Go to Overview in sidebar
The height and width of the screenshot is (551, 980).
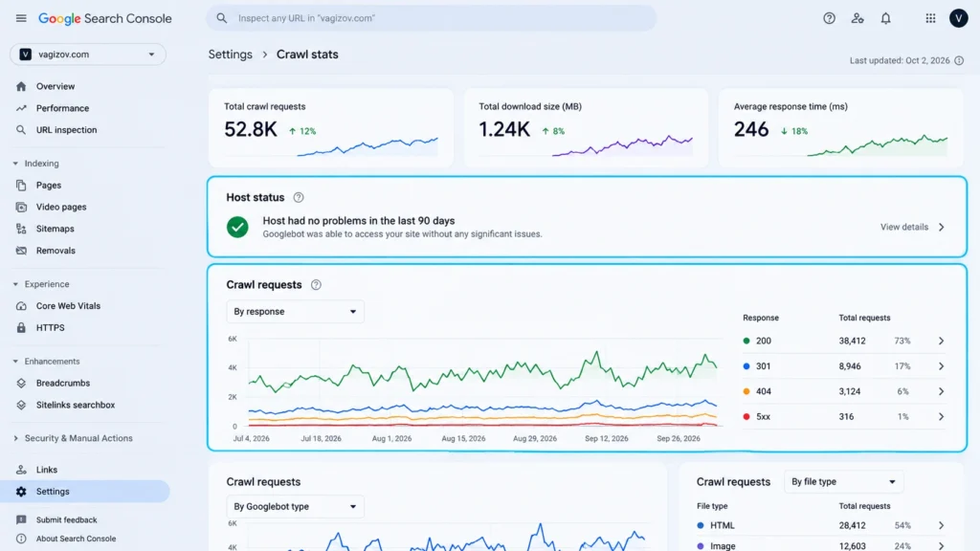tap(55, 86)
